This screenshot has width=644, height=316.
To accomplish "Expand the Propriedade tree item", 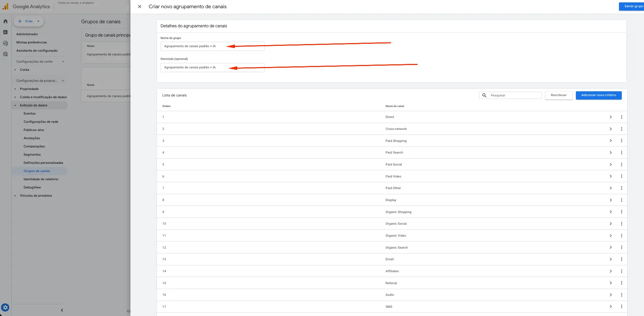I will 15,89.
